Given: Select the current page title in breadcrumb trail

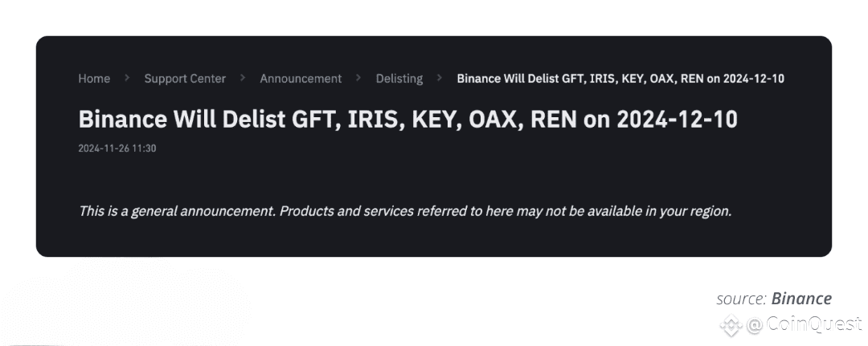Looking at the screenshot, I should 620,79.
